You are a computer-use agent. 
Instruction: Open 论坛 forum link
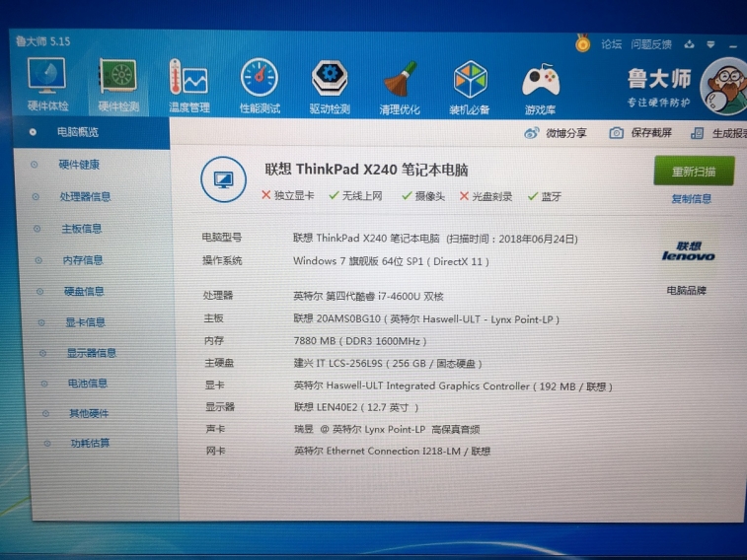point(611,44)
